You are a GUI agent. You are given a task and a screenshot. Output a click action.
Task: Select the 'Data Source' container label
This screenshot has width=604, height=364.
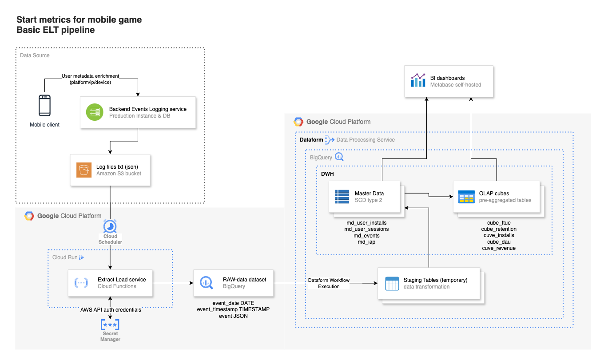pos(35,55)
